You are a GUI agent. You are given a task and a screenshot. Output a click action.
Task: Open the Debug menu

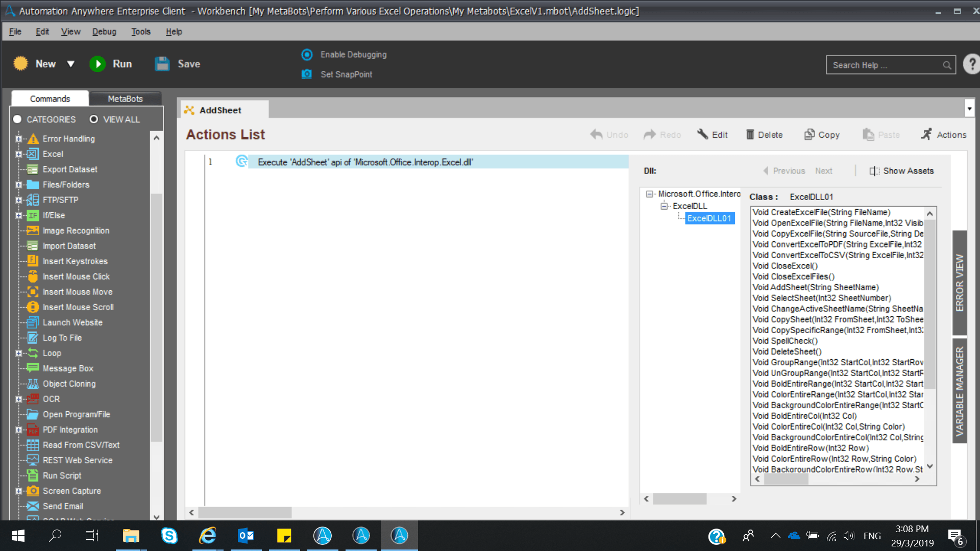[x=104, y=32]
